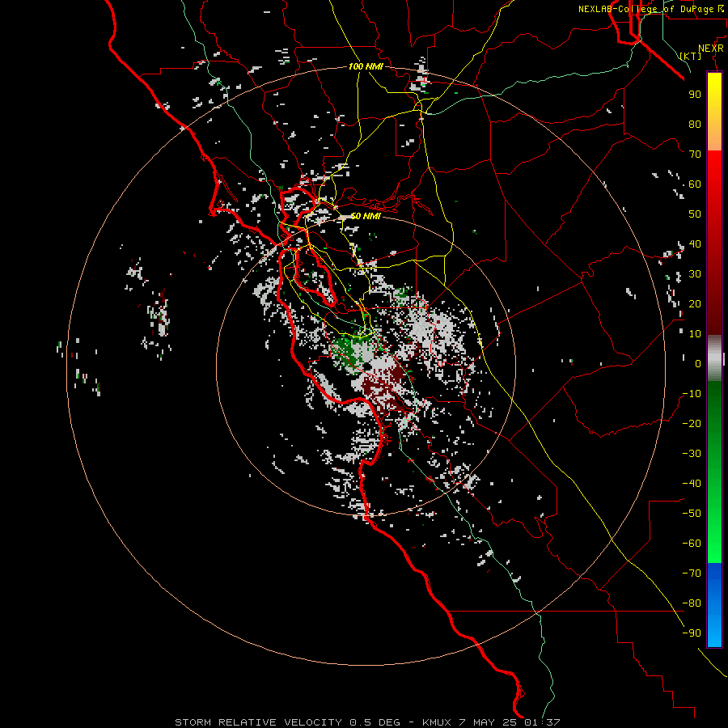This screenshot has width=728, height=728.
Task: Select the 20 value on velocity scale
Action: click(x=695, y=304)
